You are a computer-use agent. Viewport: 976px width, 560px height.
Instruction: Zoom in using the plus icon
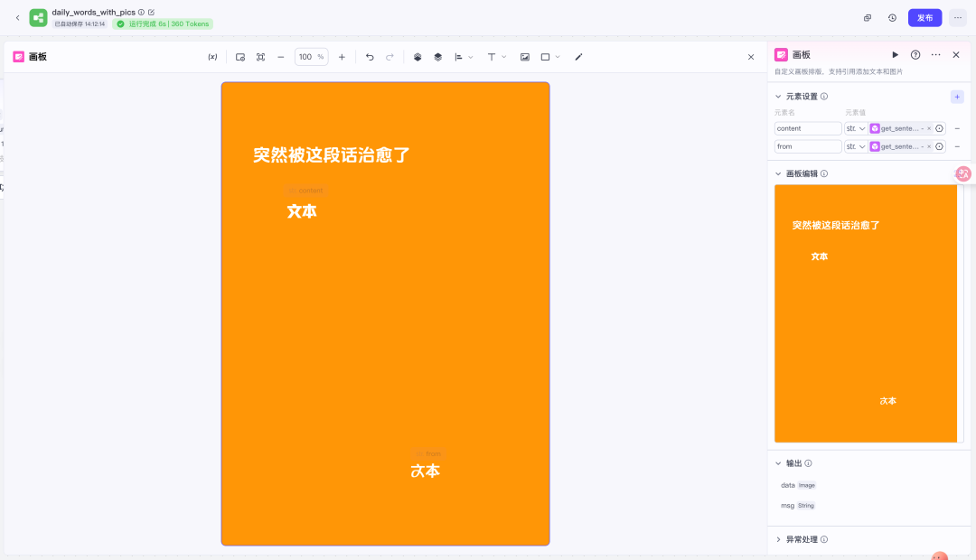342,56
